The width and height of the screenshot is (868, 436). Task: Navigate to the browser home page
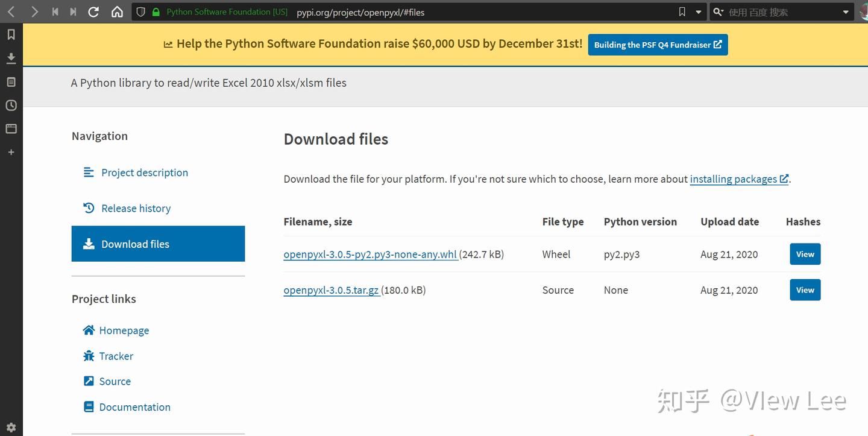pos(117,11)
